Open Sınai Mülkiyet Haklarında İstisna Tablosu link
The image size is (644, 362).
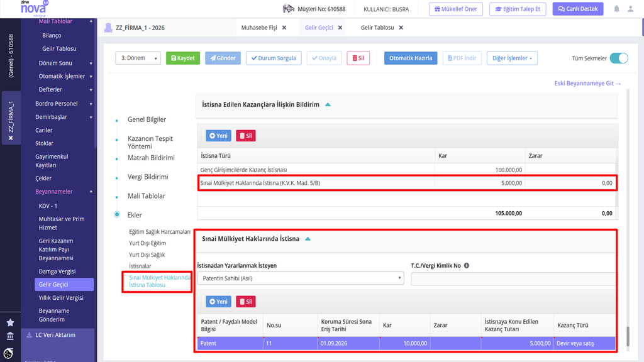pos(160,281)
